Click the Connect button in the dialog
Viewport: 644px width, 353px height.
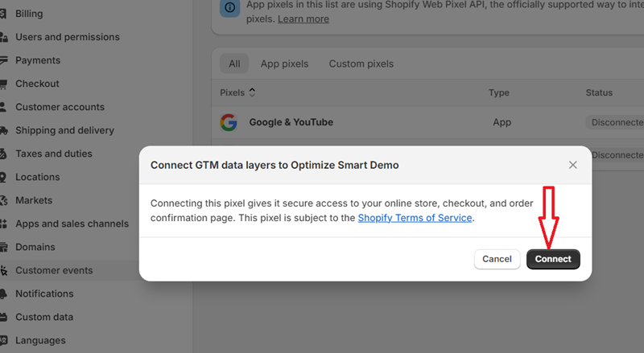point(553,259)
